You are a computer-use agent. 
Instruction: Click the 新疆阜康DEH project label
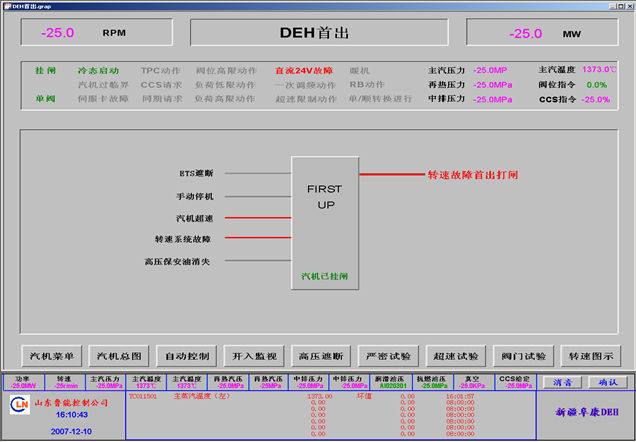point(587,412)
